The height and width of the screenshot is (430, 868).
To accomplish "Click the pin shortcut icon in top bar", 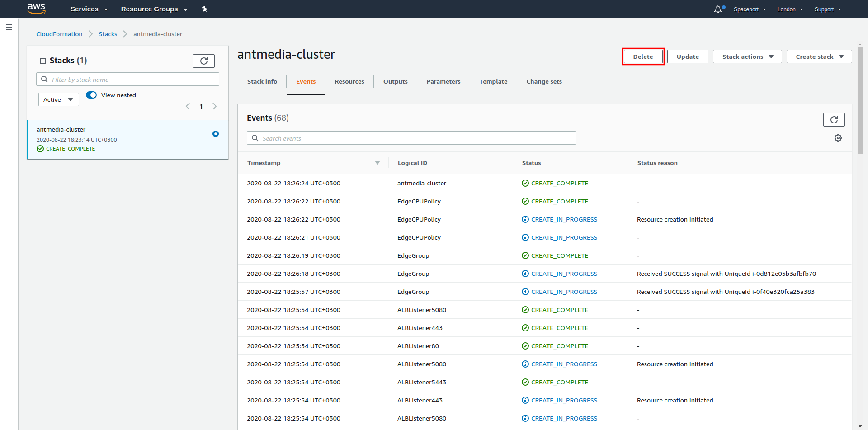I will (204, 9).
